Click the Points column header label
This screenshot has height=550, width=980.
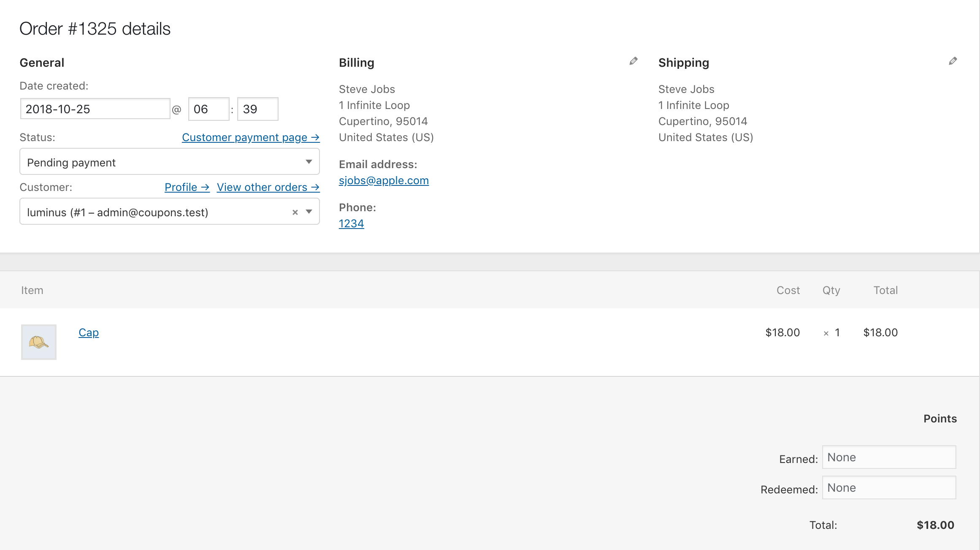940,419
